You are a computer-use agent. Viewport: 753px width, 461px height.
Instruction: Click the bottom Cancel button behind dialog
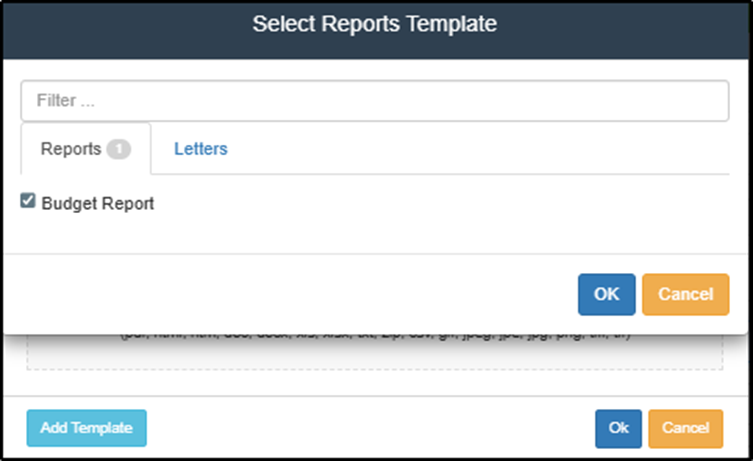pos(685,427)
